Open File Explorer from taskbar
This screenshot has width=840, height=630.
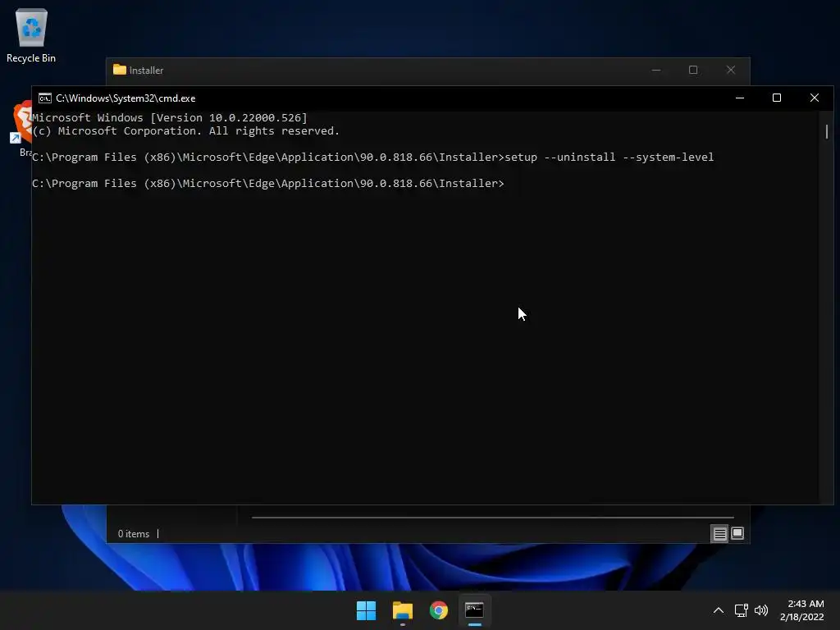402,610
